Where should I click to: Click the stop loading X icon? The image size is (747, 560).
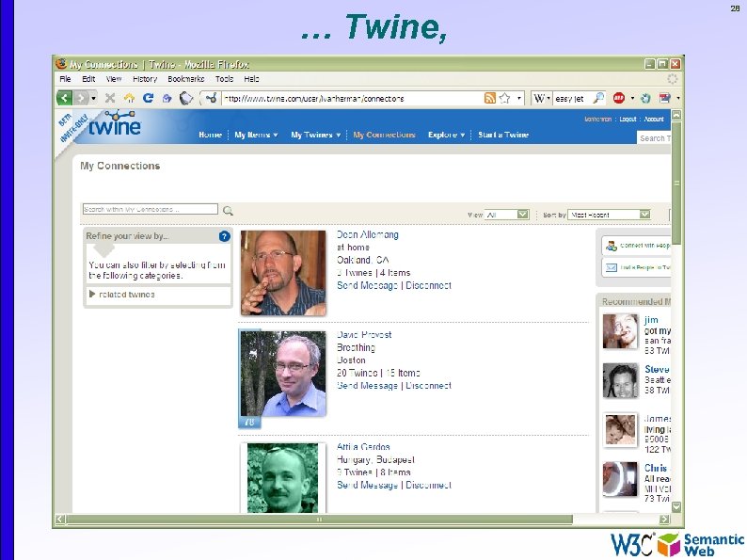coord(110,98)
